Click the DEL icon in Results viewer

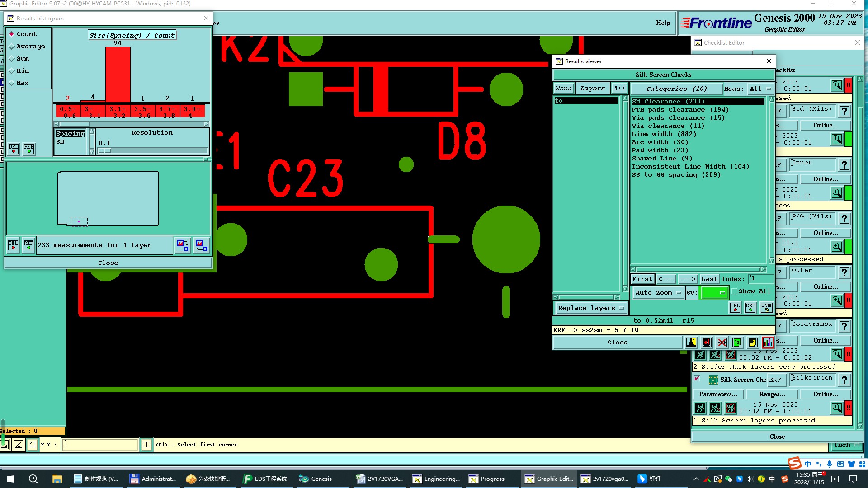(735, 308)
